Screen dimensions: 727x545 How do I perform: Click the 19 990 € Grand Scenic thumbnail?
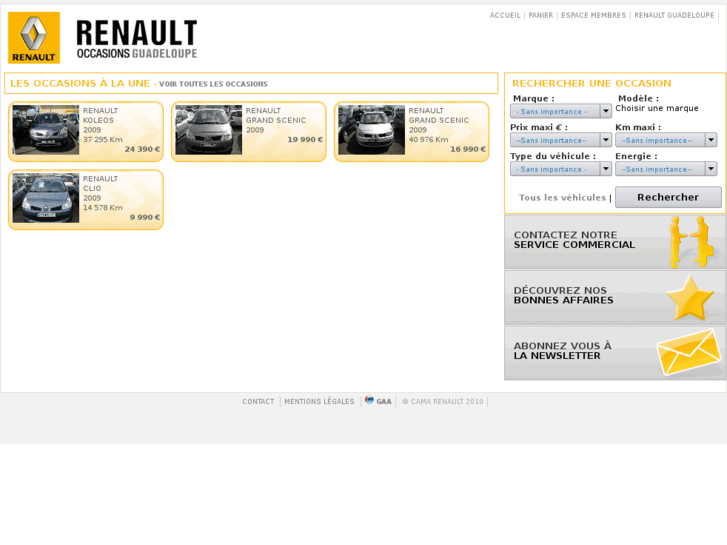coord(209,130)
